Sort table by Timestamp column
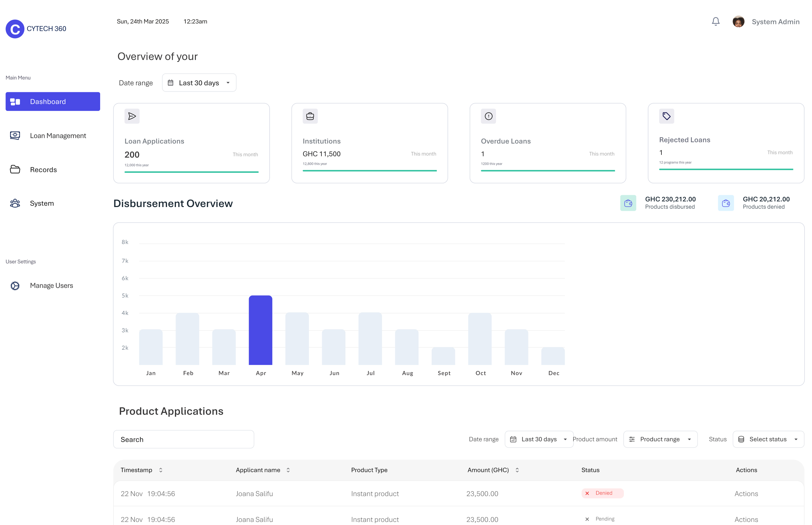 tap(161, 470)
